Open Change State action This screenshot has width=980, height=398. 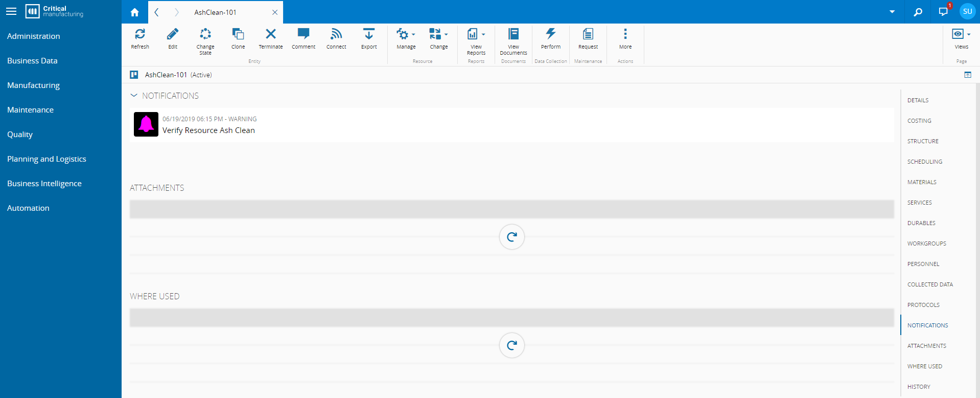205,34
